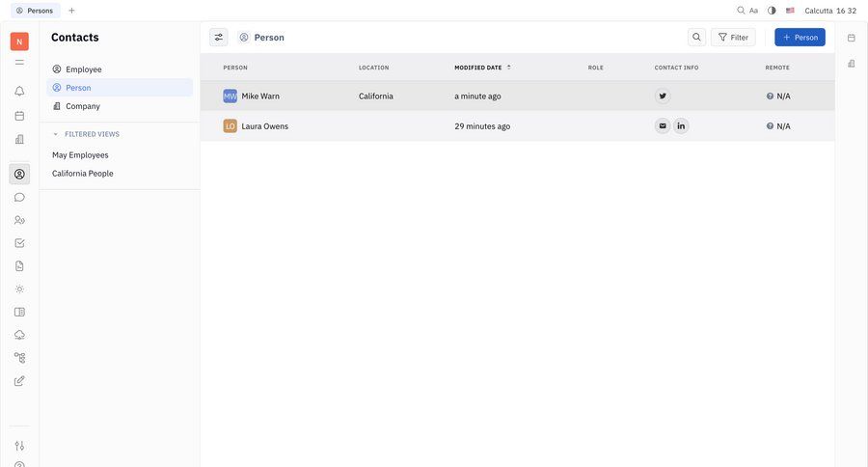The image size is (868, 467).
Task: Open Laura Owens person record
Action: click(x=264, y=125)
